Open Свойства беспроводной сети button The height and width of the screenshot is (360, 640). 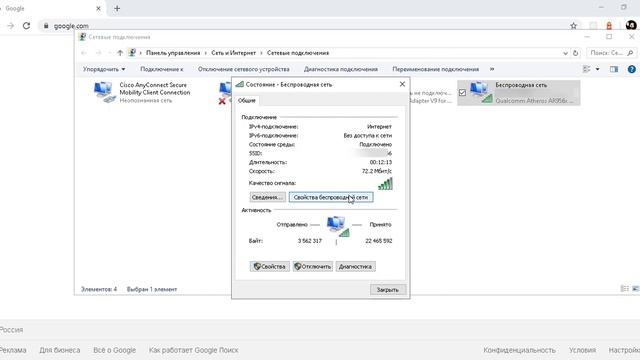click(x=331, y=197)
